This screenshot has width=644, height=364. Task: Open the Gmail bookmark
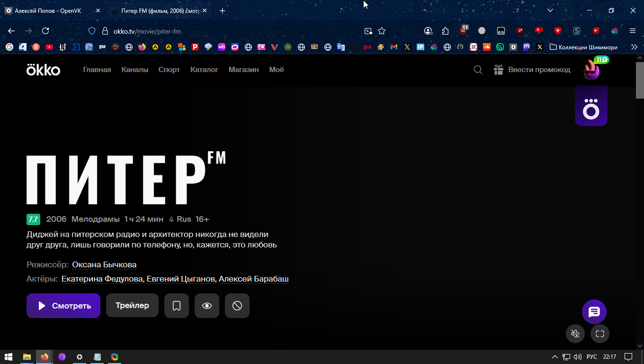coord(394,47)
